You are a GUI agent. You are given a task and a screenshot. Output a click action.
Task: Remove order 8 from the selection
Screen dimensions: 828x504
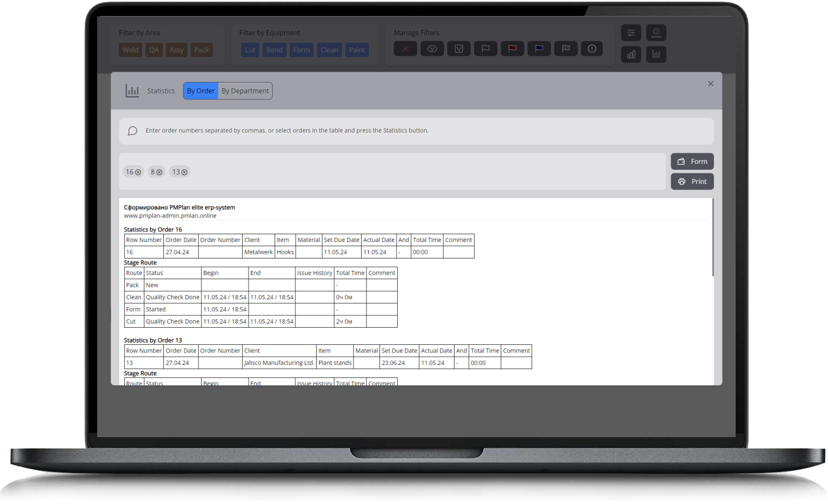pyautogui.click(x=161, y=172)
